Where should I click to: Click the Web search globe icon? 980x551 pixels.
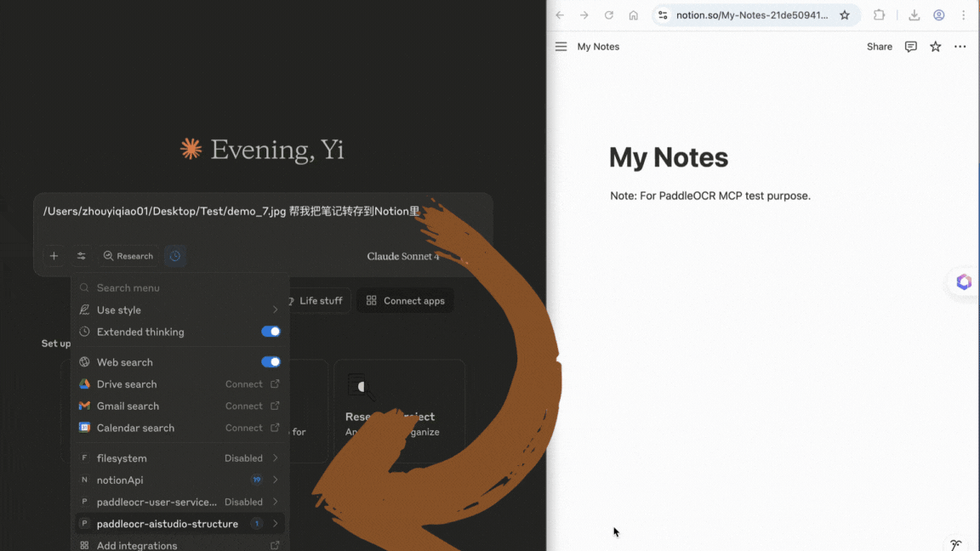(x=84, y=361)
